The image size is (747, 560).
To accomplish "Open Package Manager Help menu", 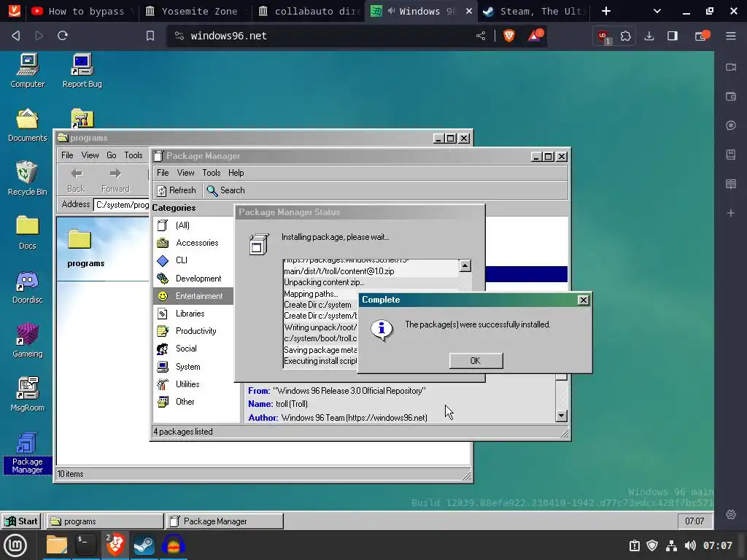I will (x=236, y=173).
